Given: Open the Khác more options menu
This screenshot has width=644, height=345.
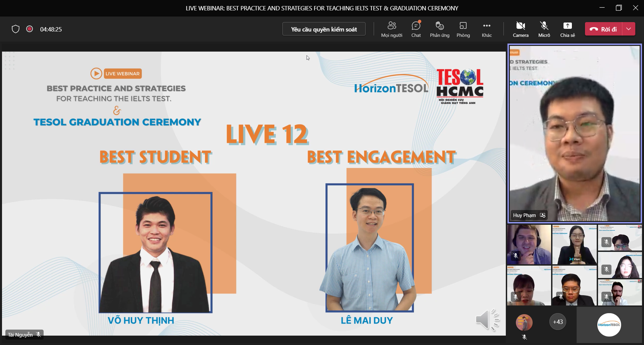Looking at the screenshot, I should (x=487, y=29).
